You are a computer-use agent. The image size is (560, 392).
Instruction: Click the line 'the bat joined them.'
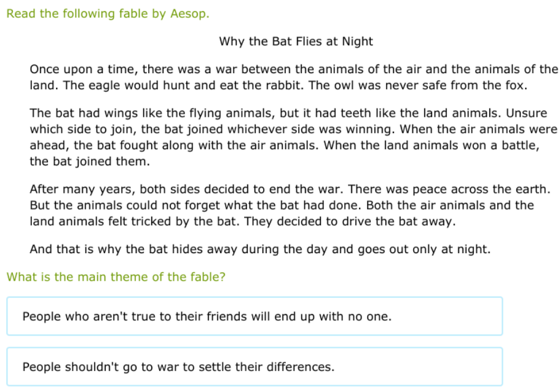(89, 162)
